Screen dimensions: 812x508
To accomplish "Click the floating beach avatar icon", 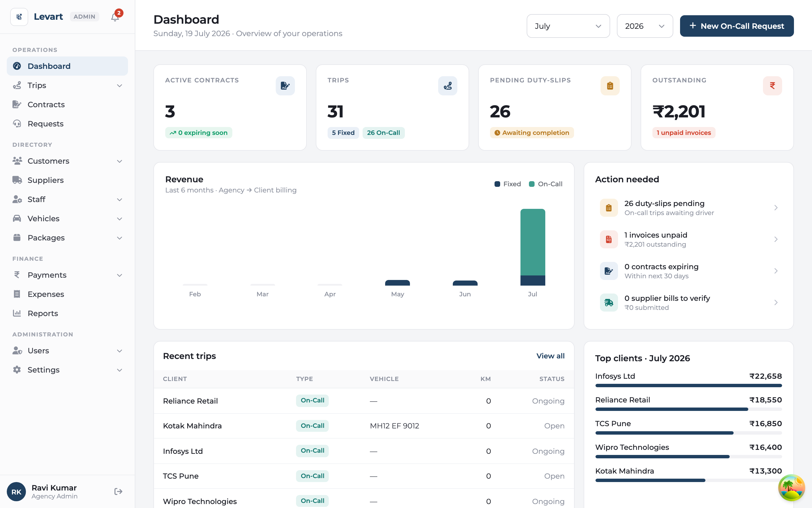I will tap(791, 487).
